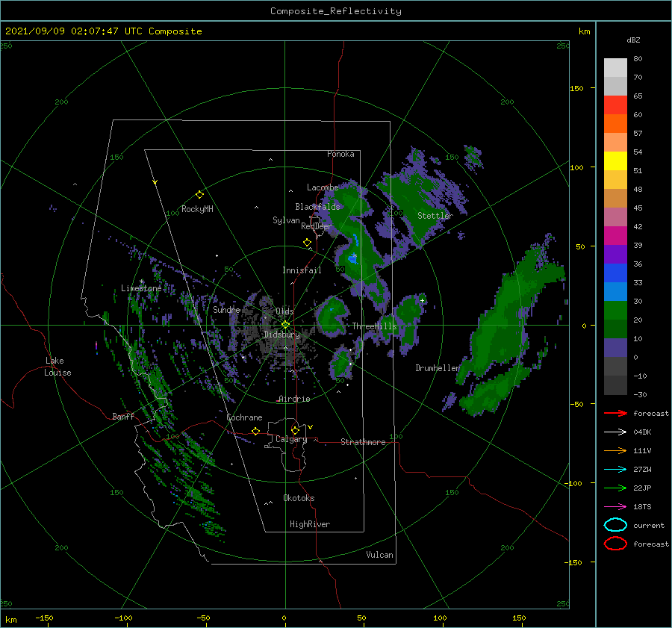This screenshot has width=672, height=628.
Task: Click the yellow marker right of Cochrane
Action: (x=255, y=432)
